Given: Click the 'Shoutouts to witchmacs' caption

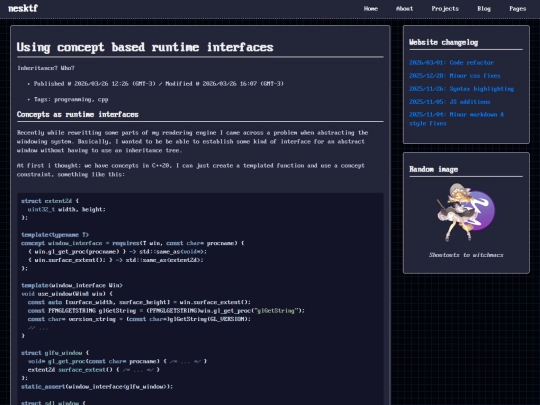Looking at the screenshot, I should click(466, 255).
